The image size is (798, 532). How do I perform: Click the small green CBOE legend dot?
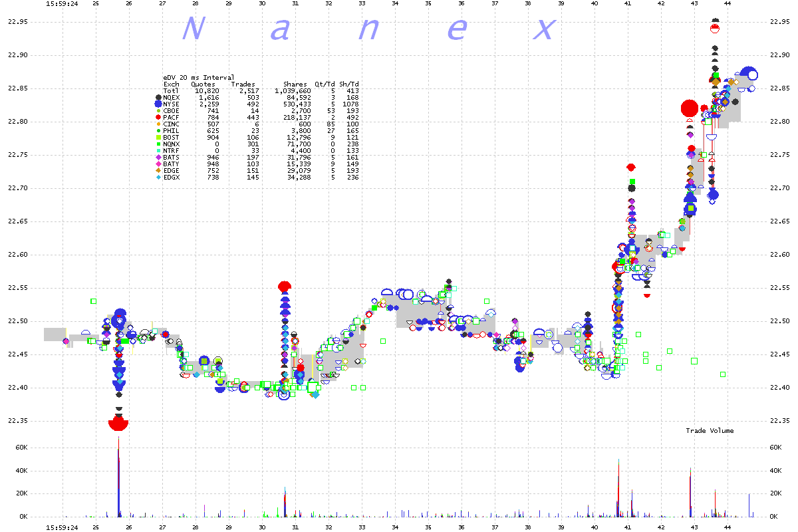(158, 110)
